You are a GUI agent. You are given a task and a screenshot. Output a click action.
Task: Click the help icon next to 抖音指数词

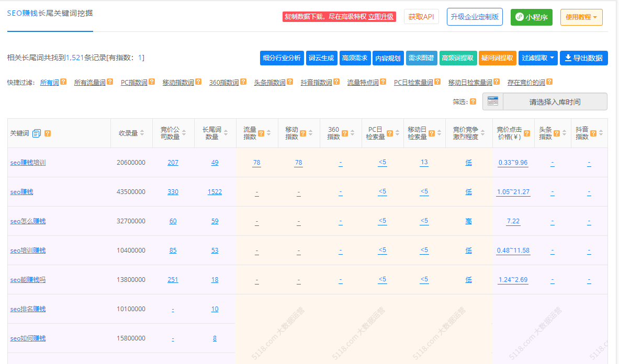[336, 82]
